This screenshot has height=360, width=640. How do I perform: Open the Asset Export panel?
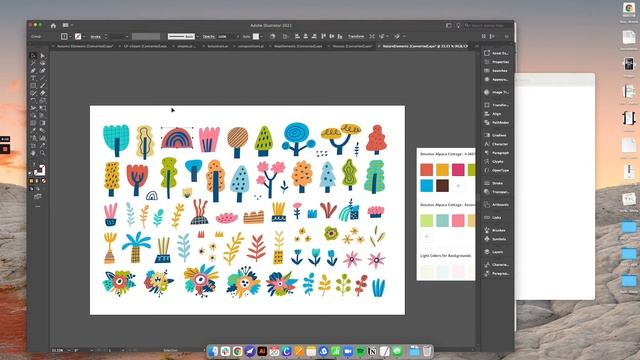click(496, 53)
